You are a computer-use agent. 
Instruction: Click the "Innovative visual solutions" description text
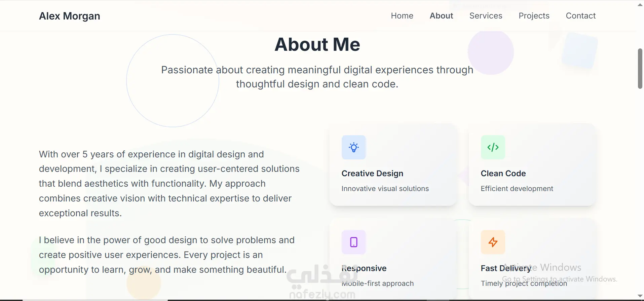pos(385,189)
